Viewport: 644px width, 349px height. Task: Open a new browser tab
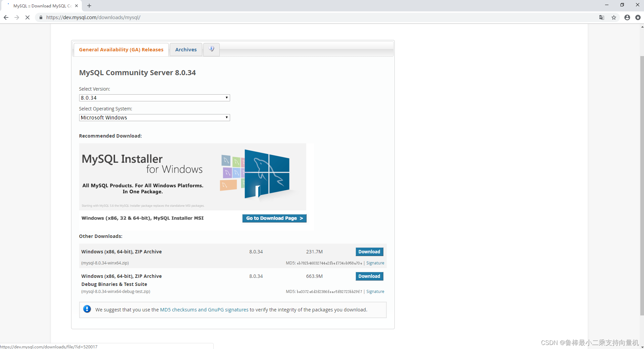89,6
